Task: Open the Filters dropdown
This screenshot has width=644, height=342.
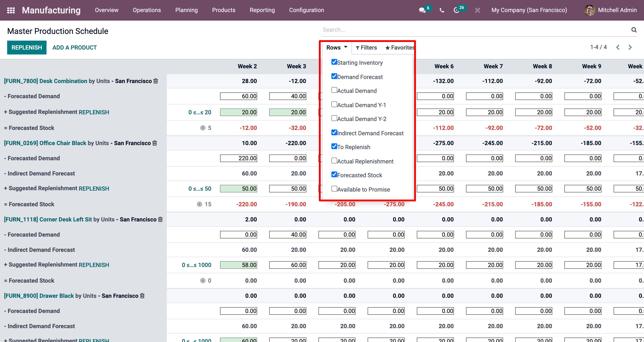Action: (x=366, y=47)
